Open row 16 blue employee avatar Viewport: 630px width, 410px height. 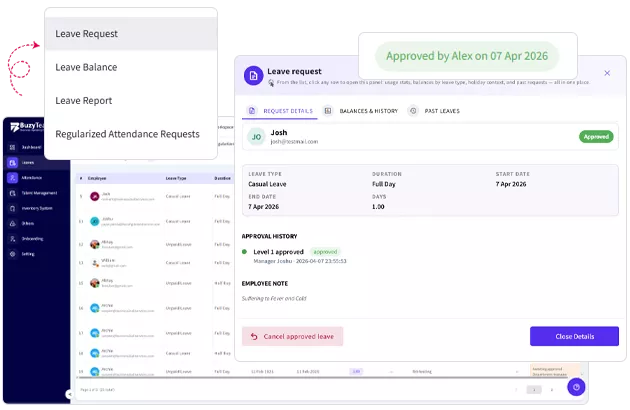94,308
